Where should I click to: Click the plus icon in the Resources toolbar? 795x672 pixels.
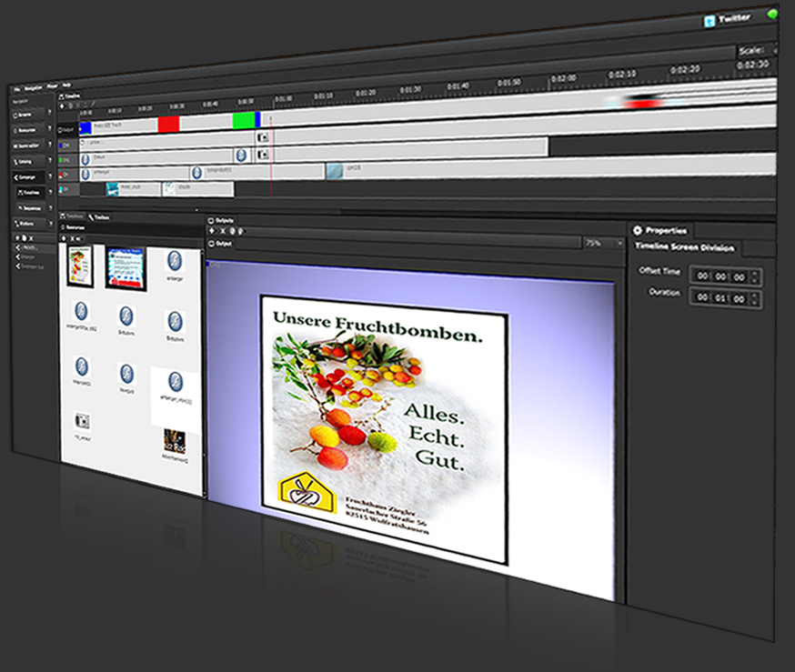pyautogui.click(x=64, y=237)
